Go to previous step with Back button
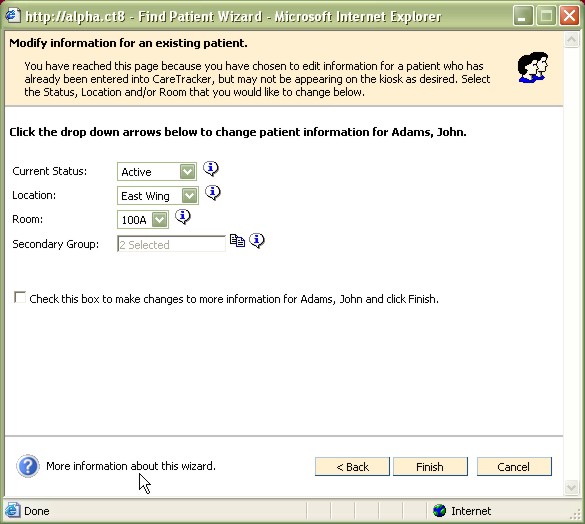The image size is (585, 524). 352,467
